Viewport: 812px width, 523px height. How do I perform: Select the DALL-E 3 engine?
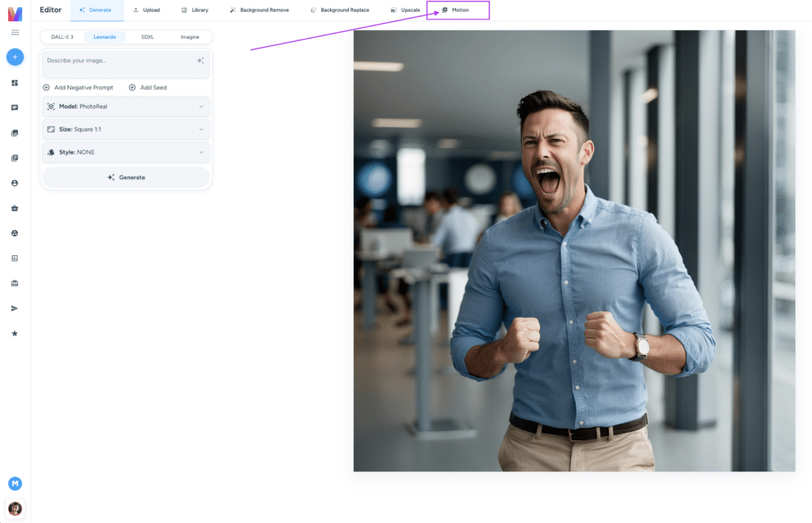pyautogui.click(x=62, y=36)
